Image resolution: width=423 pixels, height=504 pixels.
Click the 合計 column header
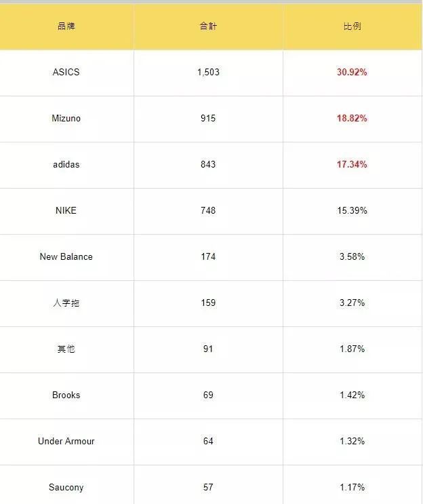point(208,26)
